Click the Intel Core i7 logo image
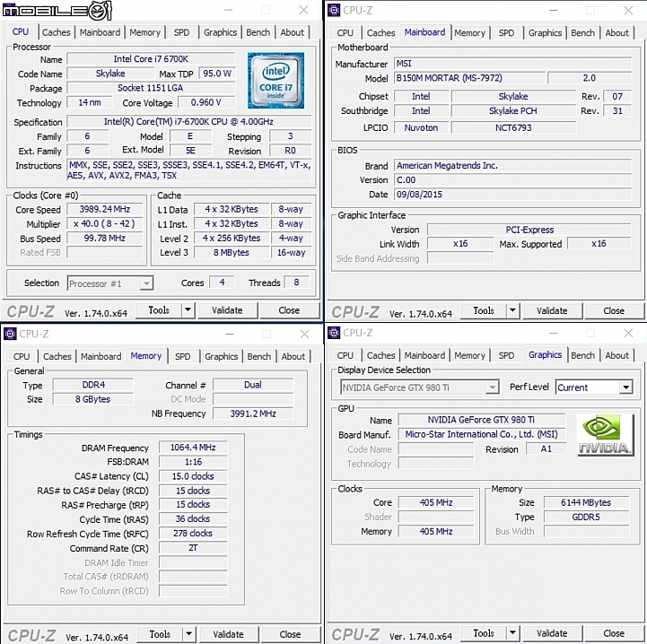Screen dimensions: 647x644 coord(275,81)
